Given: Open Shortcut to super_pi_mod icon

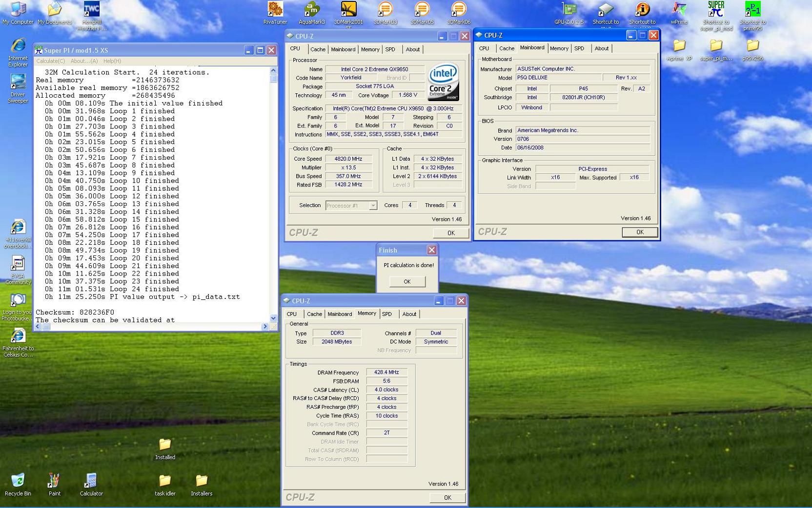Looking at the screenshot, I should (x=716, y=16).
